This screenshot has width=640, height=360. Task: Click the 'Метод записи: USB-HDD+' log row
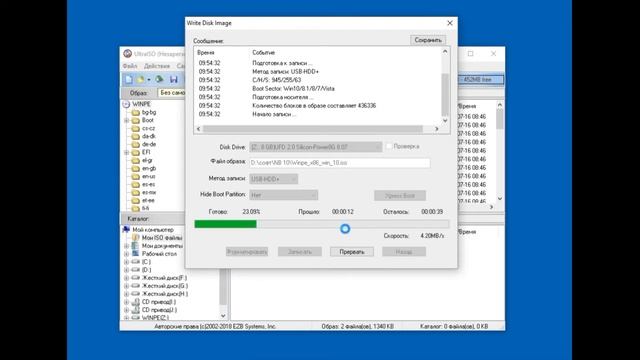click(285, 71)
